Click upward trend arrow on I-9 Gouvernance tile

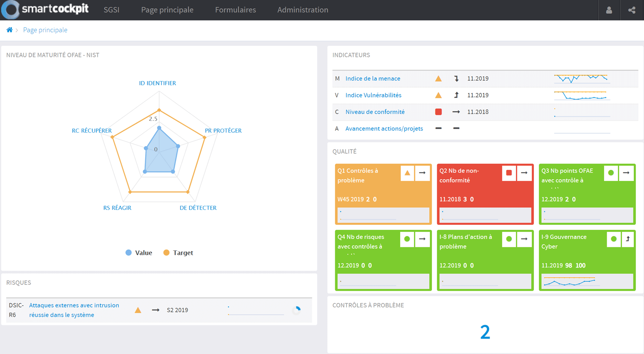[628, 239]
